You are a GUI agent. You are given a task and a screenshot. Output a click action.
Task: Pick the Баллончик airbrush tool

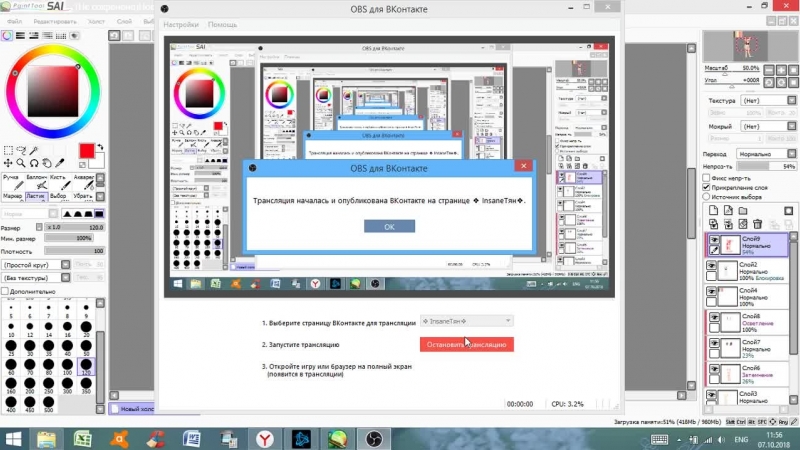36,182
